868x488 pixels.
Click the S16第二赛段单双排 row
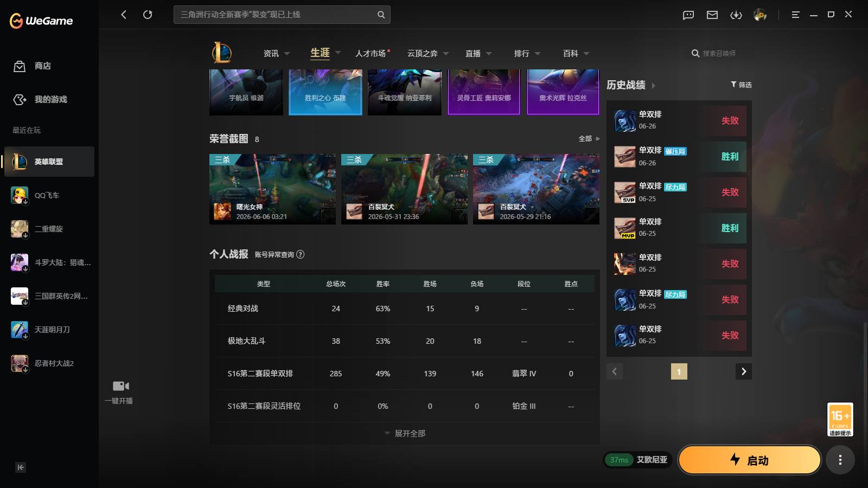tap(405, 374)
